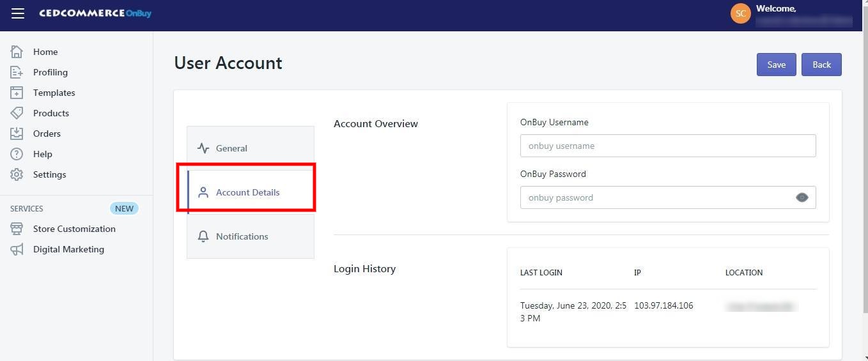This screenshot has height=361, width=868.
Task: Focus the OnBuy Password field
Action: click(x=655, y=197)
